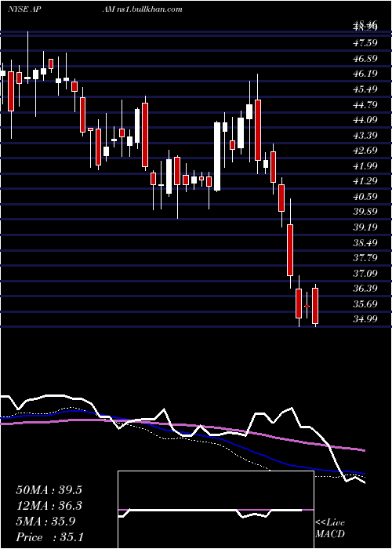Open the boxed MACD inset chart
The width and height of the screenshot is (392, 549).
coord(216,510)
